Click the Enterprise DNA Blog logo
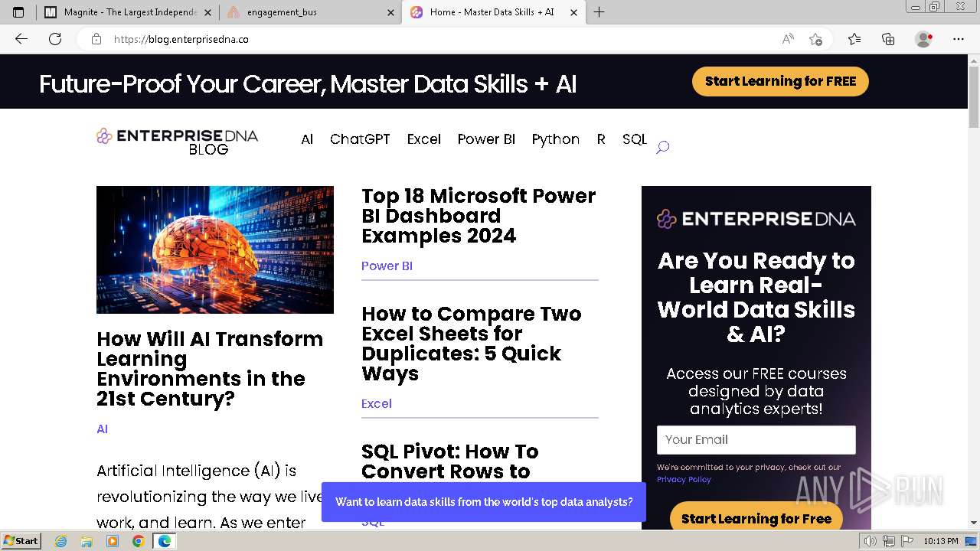Viewport: 980px width, 551px height. click(x=177, y=142)
